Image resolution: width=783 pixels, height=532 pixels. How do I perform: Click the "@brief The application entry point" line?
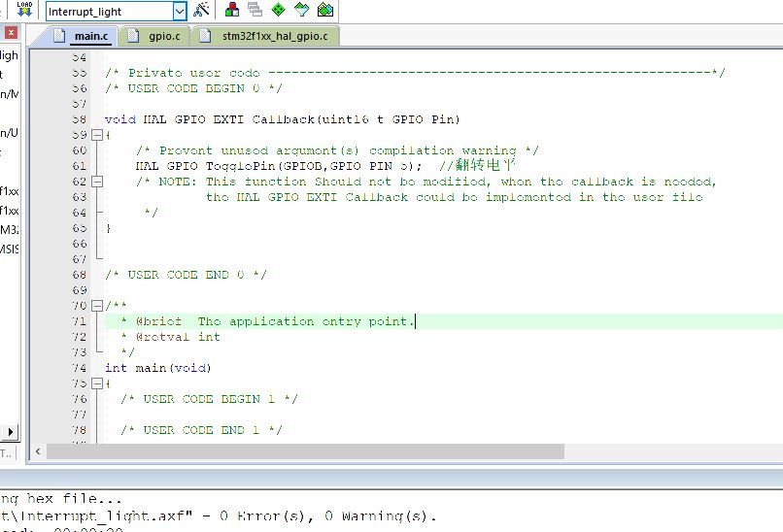[268, 321]
